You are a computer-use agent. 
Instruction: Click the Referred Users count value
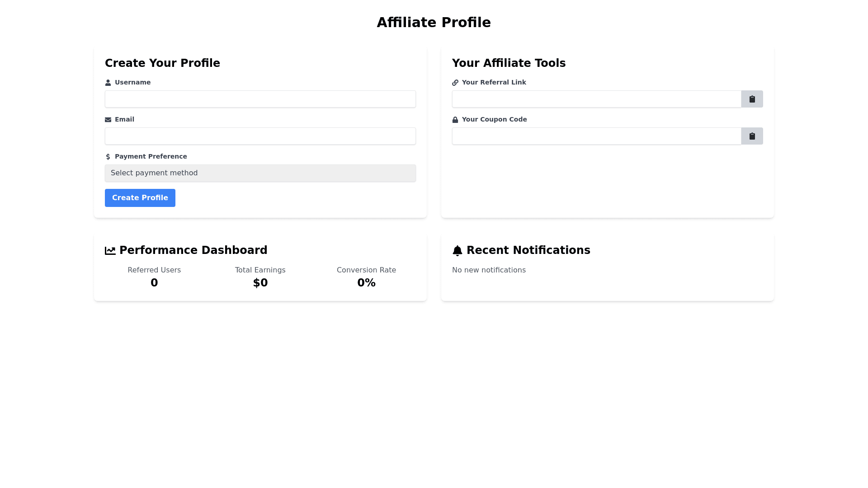pyautogui.click(x=154, y=283)
